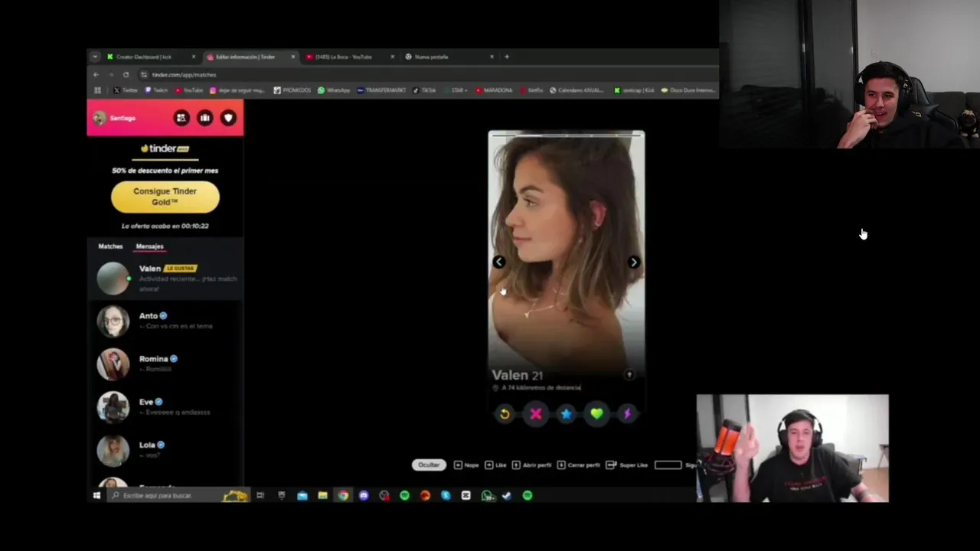Close the Tinder browser tab
Image resolution: width=980 pixels, height=551 pixels.
click(292, 57)
